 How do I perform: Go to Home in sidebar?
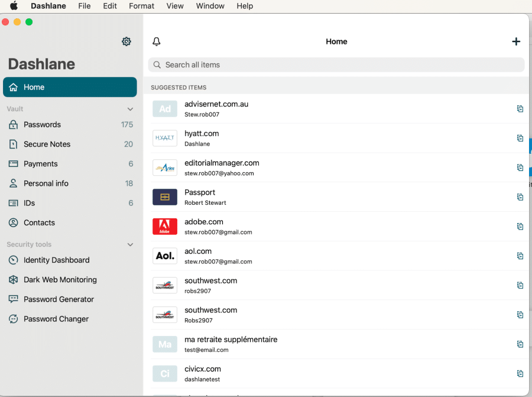pyautogui.click(x=70, y=87)
